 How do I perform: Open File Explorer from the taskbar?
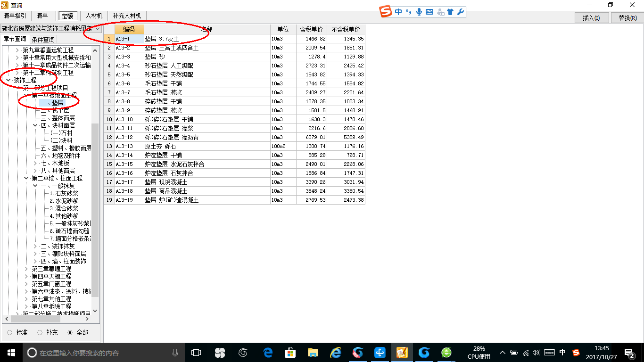[313, 353]
